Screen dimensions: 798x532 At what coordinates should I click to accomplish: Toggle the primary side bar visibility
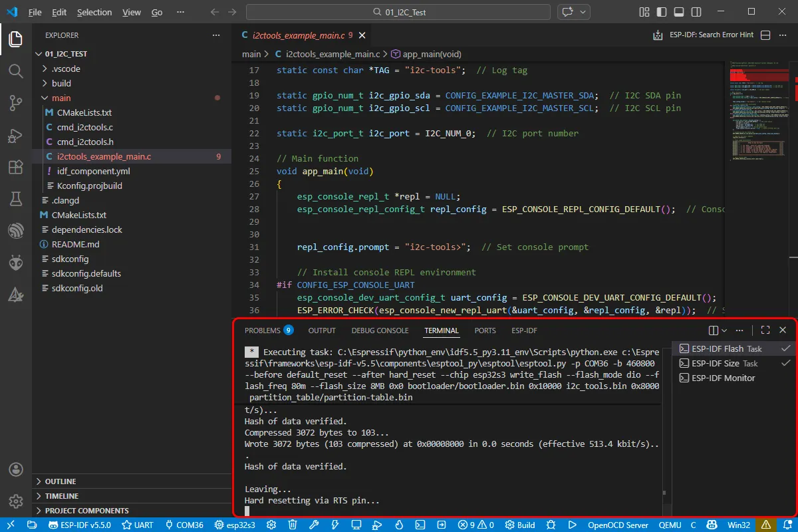[661, 12]
